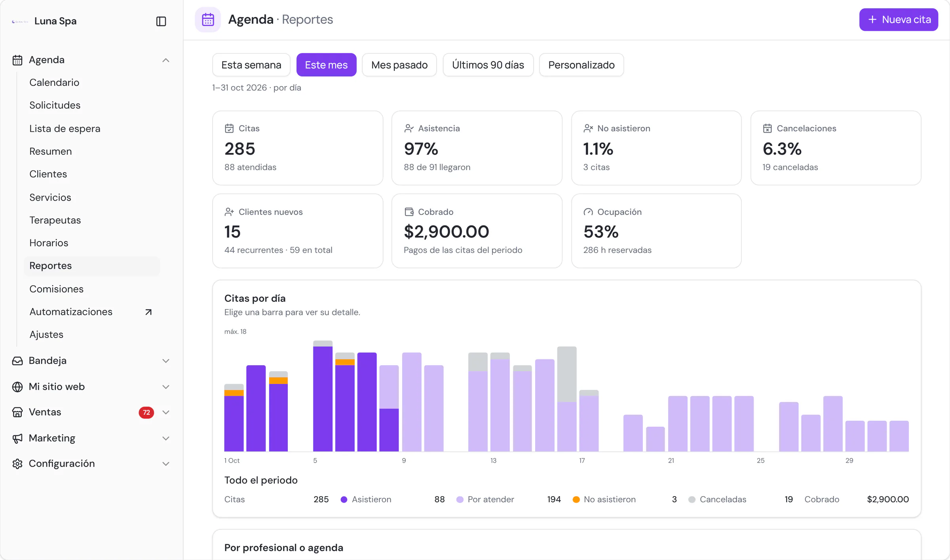Open Solicitudes in the sidebar
Image resolution: width=950 pixels, height=560 pixels.
click(55, 105)
